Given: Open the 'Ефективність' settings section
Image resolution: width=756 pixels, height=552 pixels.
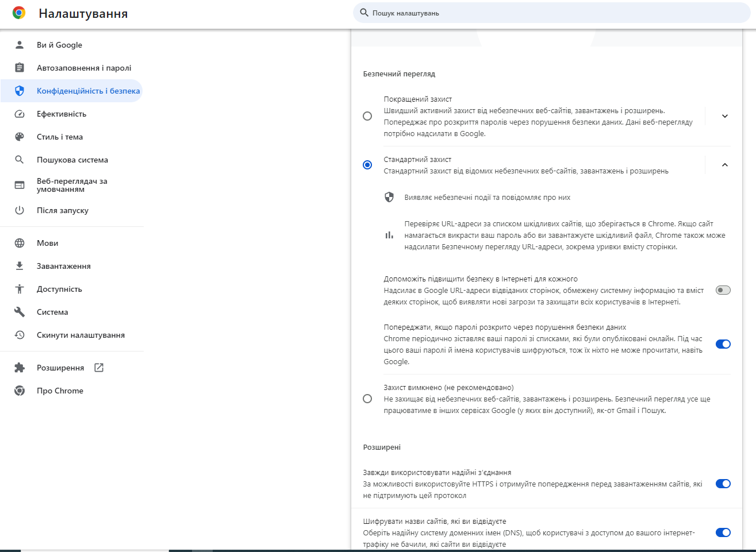Looking at the screenshot, I should point(62,114).
